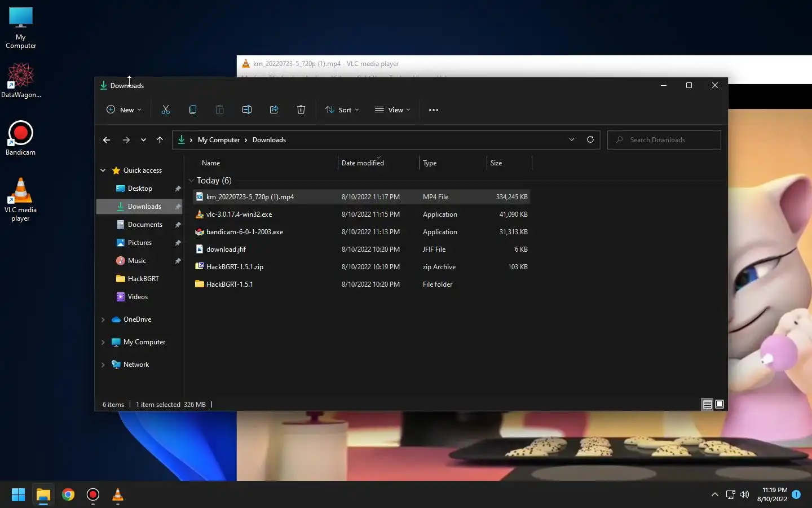812x508 pixels.
Task: Click the network tray icon
Action: 730,494
